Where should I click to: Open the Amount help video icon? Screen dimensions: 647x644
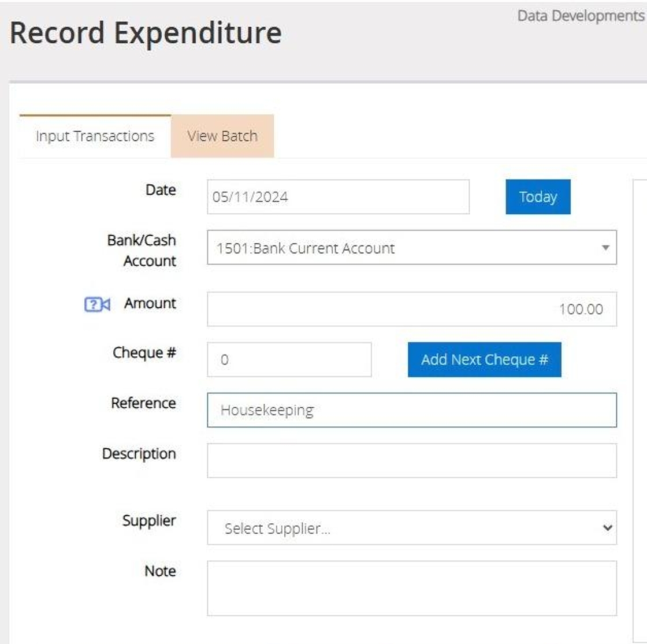[x=97, y=304]
